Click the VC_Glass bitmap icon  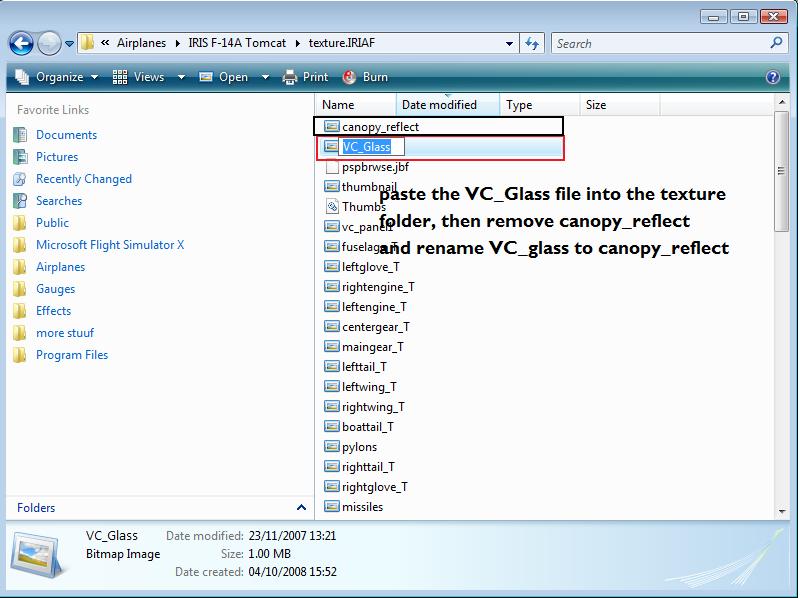coord(332,146)
